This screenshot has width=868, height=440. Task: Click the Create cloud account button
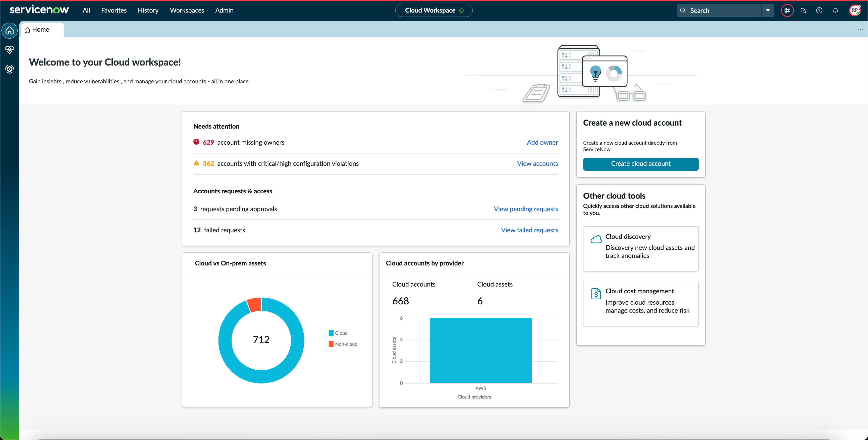(x=640, y=164)
